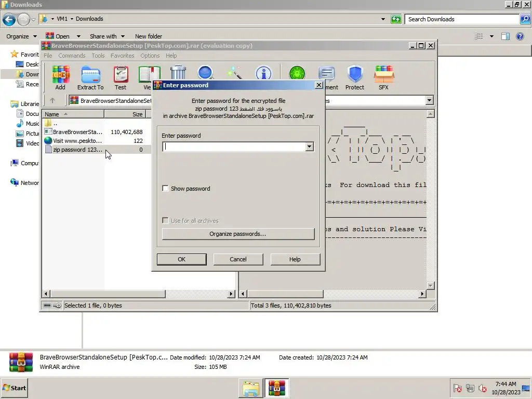532x399 pixels.
Task: Close the Enter password dialog
Action: 318,85
